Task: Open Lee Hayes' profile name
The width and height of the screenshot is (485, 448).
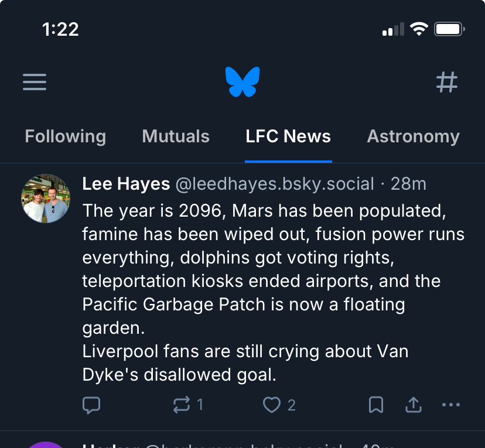Action: pos(125,184)
